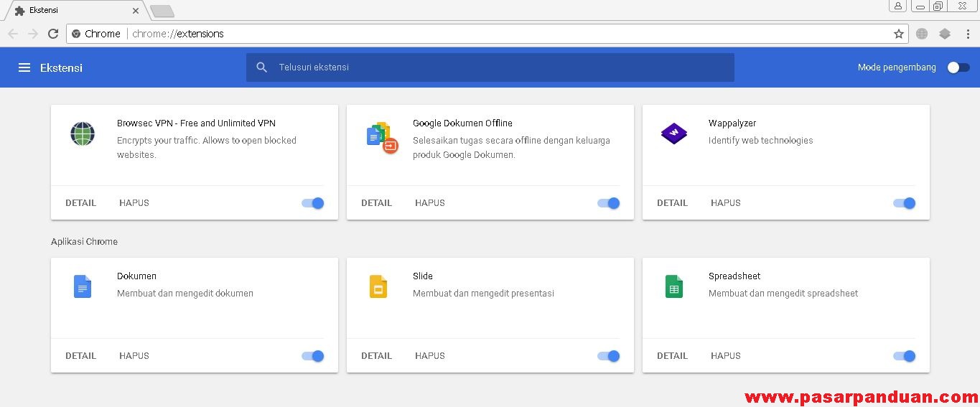This screenshot has height=407, width=980.
Task: Click the Slide app icon
Action: (378, 286)
